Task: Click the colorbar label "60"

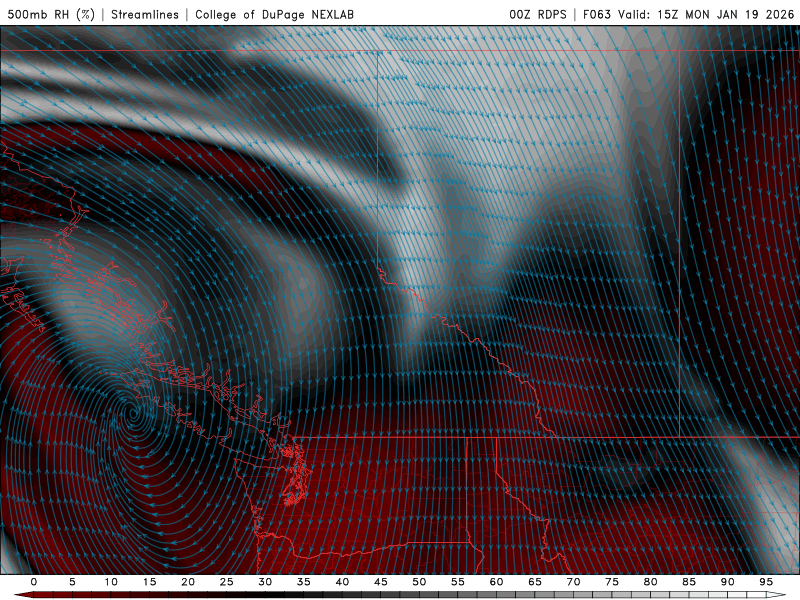Action: tap(496, 582)
